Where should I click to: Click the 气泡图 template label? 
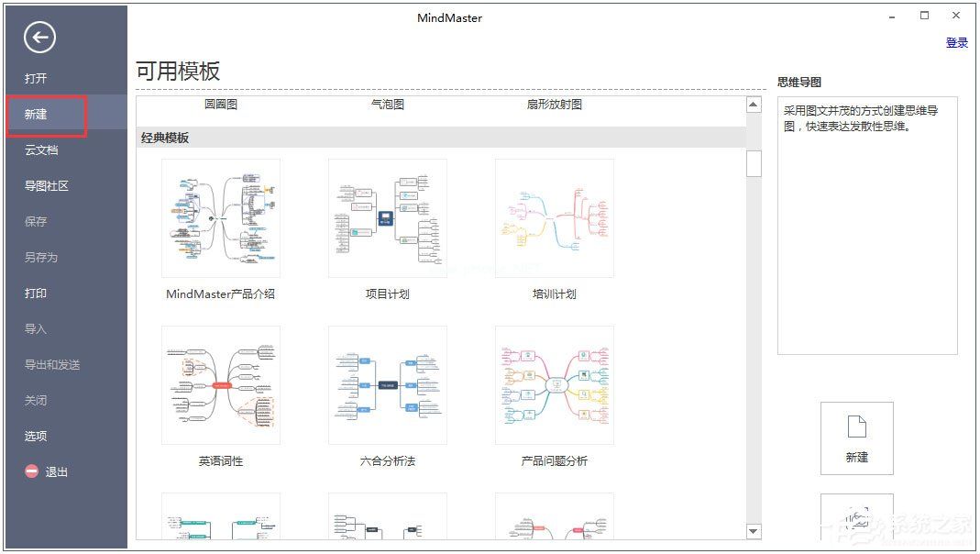click(387, 104)
